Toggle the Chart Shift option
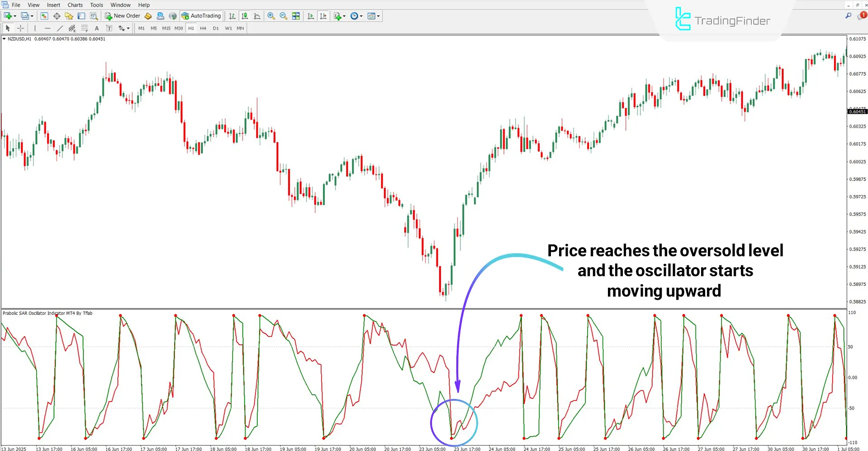This screenshot has width=868, height=451. (323, 16)
